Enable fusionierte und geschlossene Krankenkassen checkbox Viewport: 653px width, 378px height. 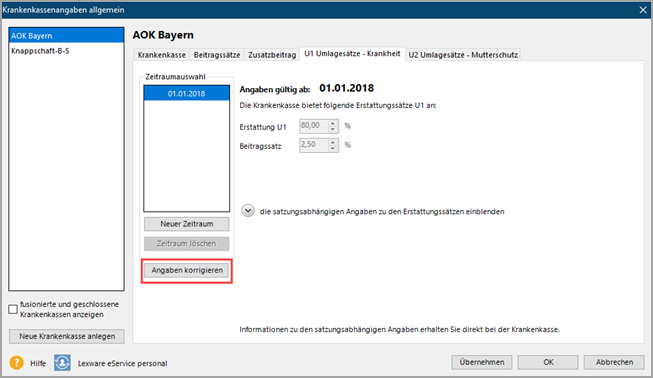pos(13,309)
